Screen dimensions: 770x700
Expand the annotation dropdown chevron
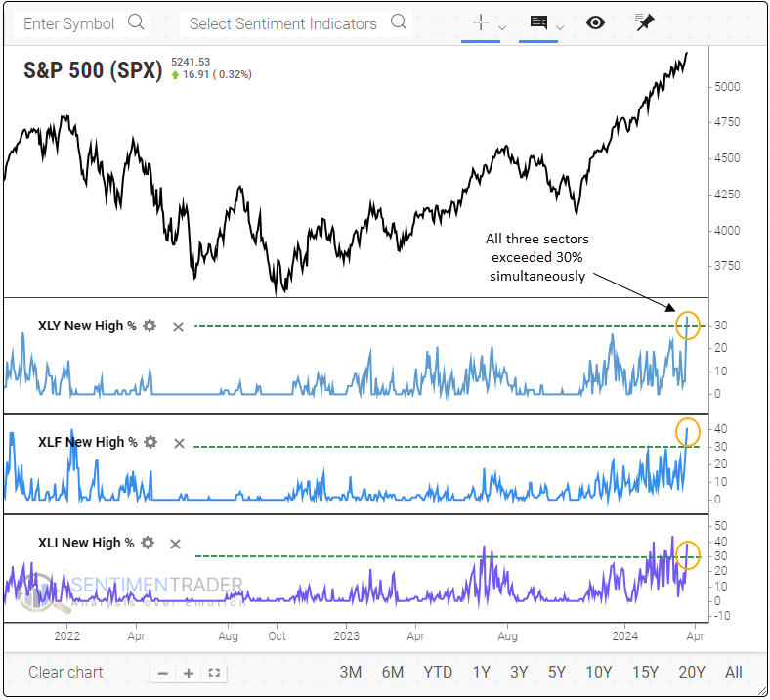click(560, 27)
